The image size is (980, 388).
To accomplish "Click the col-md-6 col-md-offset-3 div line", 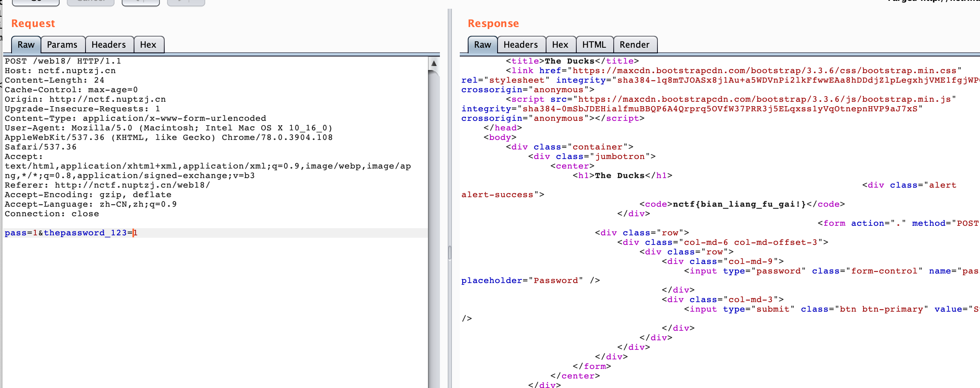I will click(x=723, y=242).
